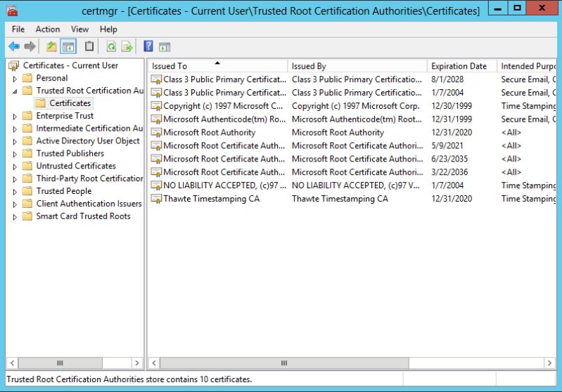Select Third-Party Root Certification tree item
Screen dimensions: 562x392
coord(89,178)
